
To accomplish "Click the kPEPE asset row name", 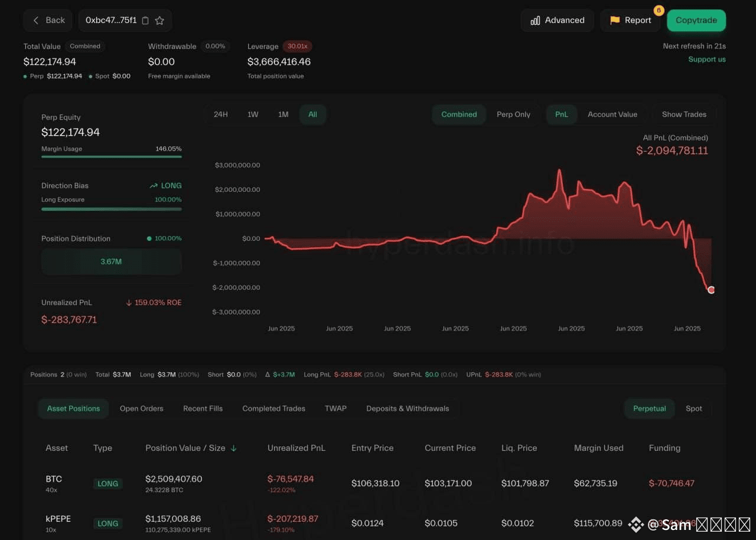I will (58, 519).
